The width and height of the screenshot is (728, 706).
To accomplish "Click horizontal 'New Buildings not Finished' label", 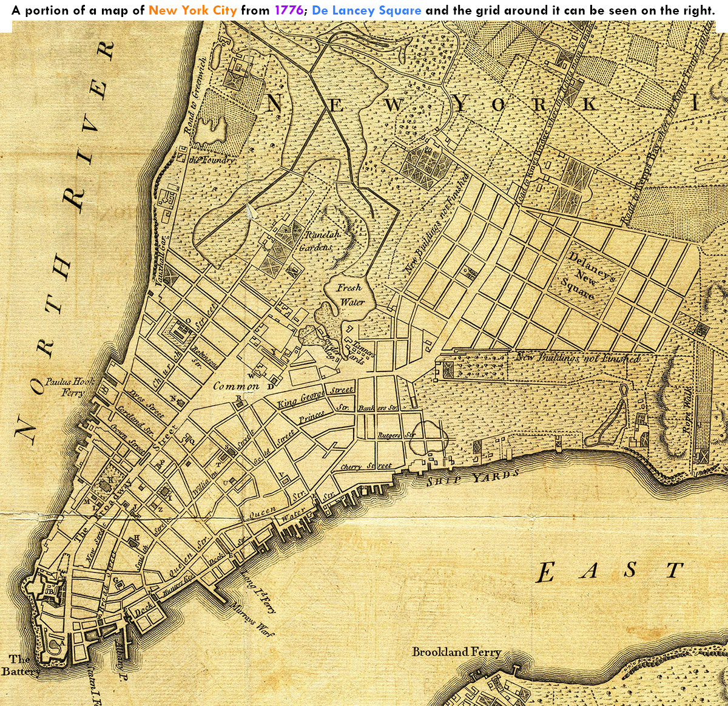I will 577,358.
